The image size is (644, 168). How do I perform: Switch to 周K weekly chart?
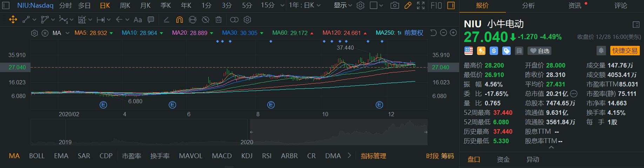point(125,5)
